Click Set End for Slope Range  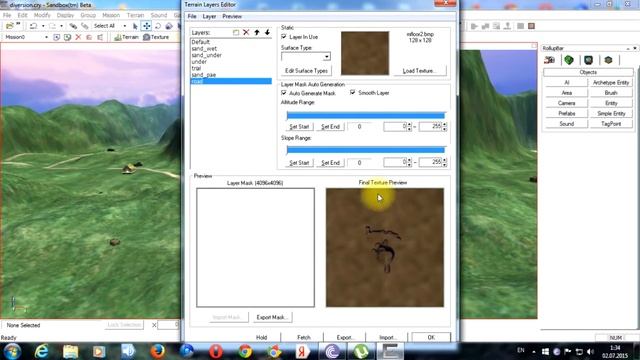[x=330, y=162]
